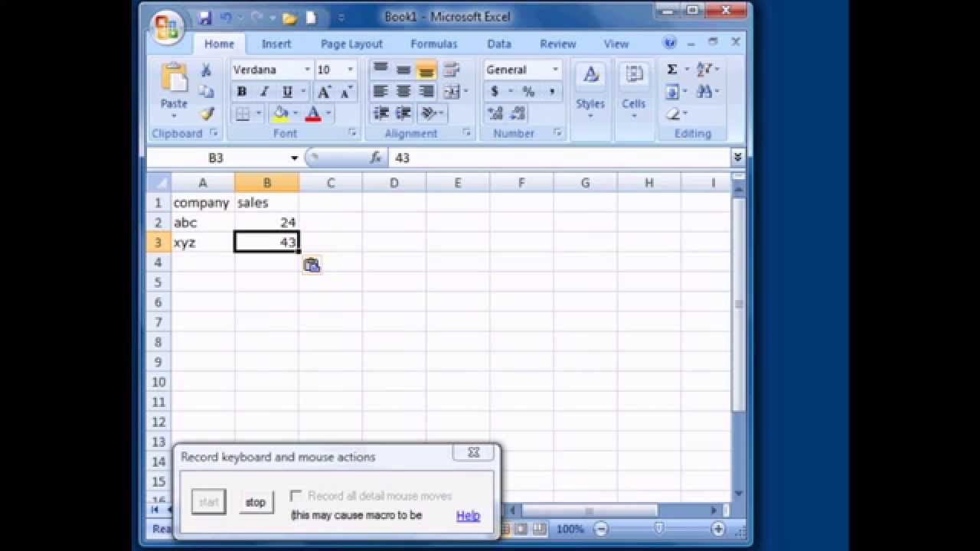This screenshot has width=980, height=551.
Task: Click the Copy icon in Clipboard group
Action: click(206, 92)
